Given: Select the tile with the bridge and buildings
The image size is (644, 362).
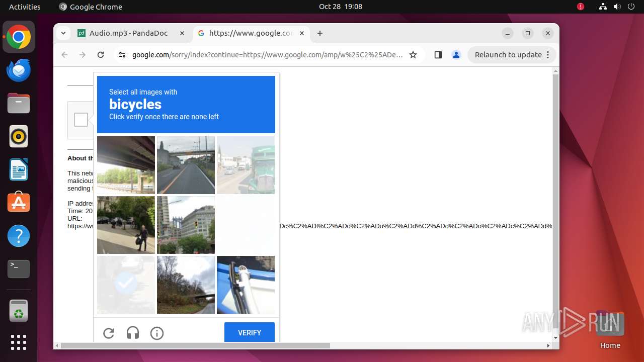Looking at the screenshot, I should pyautogui.click(x=186, y=225).
